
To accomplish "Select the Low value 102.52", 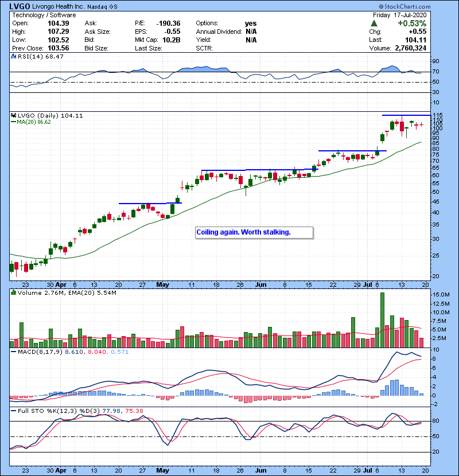I will pos(59,40).
